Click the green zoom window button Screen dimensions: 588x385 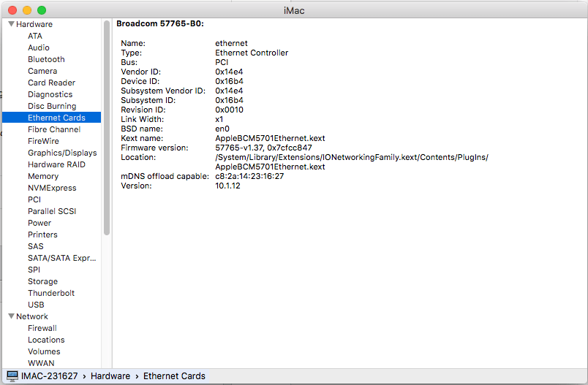click(42, 10)
